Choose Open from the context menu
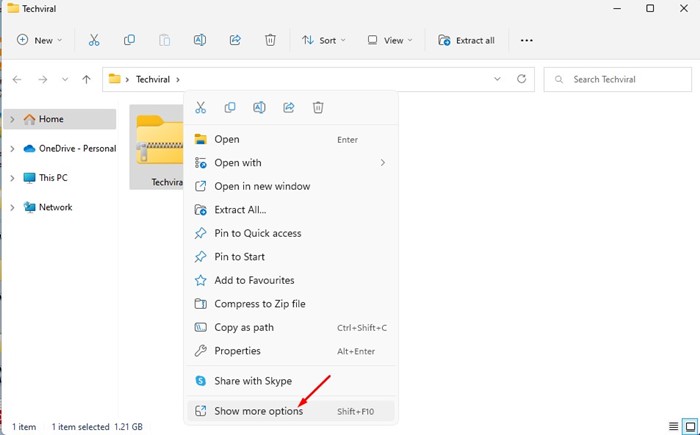Screen dimensions: 700x435 pyautogui.click(x=291, y=139)
